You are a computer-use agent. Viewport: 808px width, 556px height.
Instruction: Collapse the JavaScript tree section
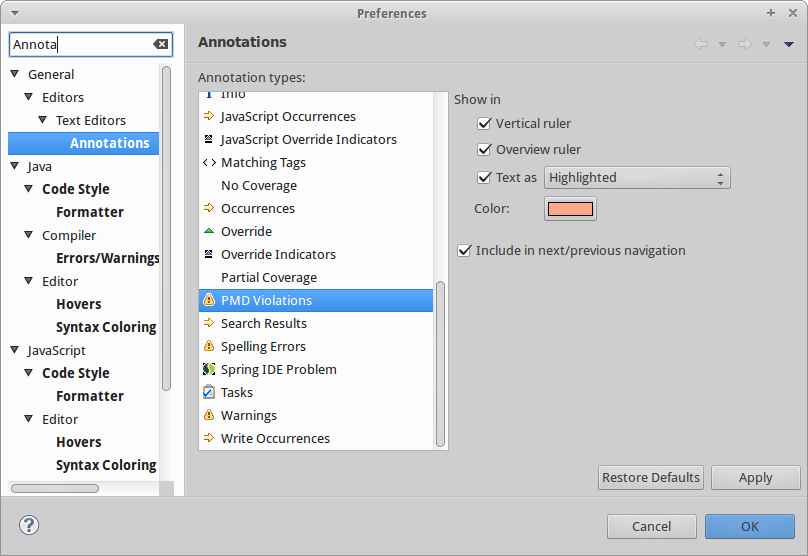coord(15,350)
